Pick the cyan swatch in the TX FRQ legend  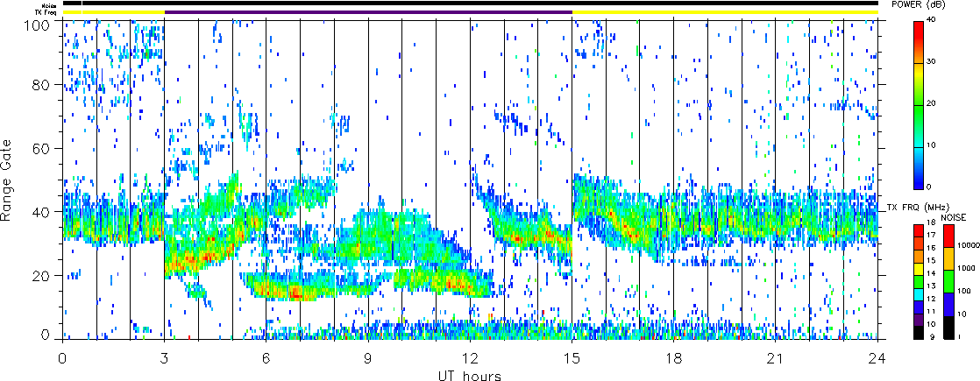click(919, 295)
